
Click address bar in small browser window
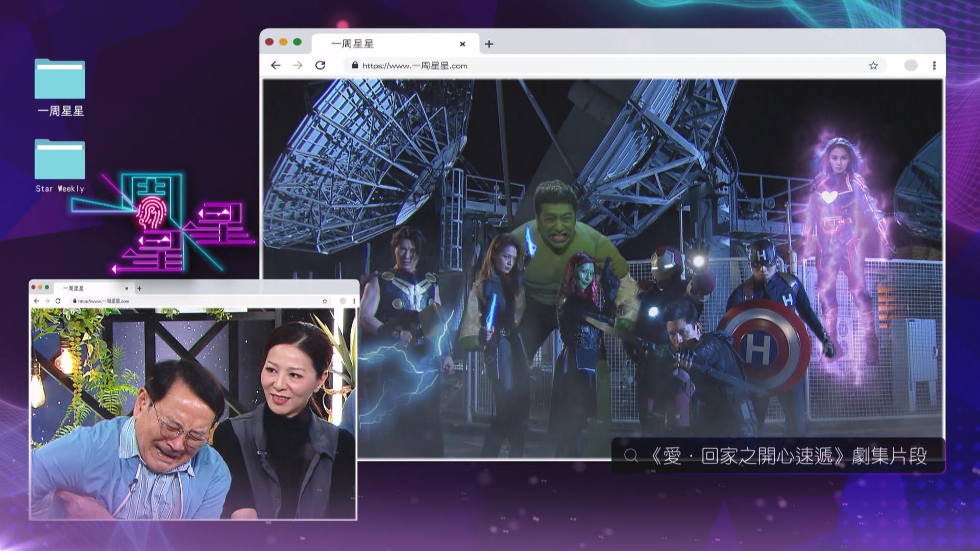(x=200, y=301)
